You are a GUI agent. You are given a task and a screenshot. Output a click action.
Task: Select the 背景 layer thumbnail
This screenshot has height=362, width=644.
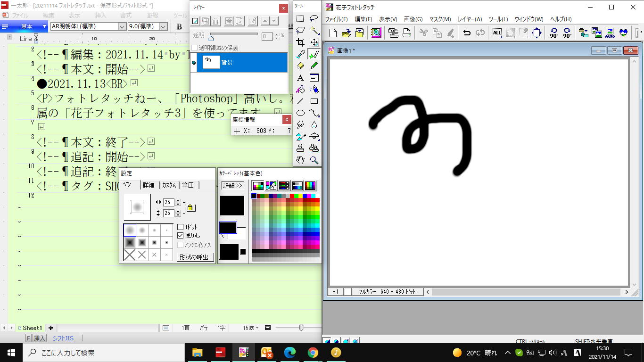[x=211, y=62]
